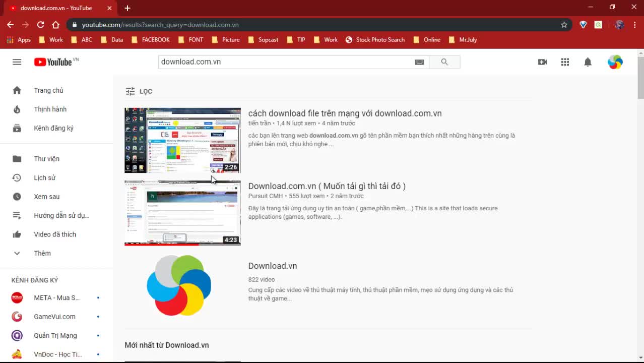The width and height of the screenshot is (644, 363).
Task: Open the Sopcast bookmark folder
Action: click(x=263, y=40)
